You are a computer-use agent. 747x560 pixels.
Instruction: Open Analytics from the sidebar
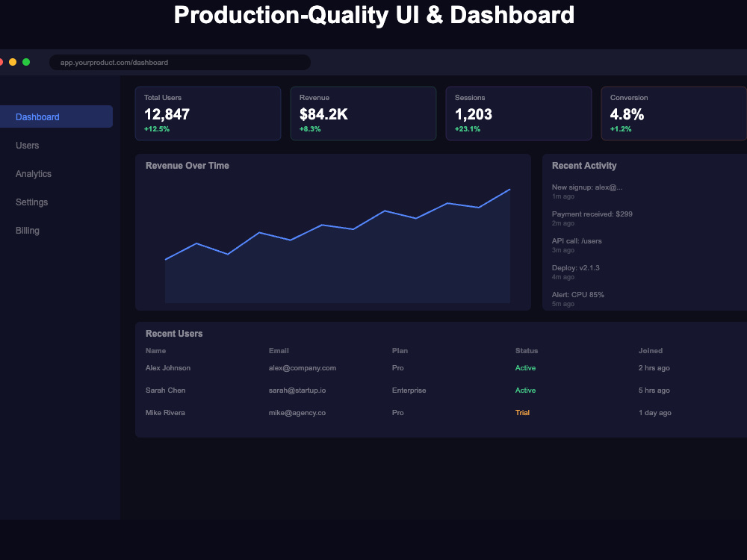[x=34, y=174]
